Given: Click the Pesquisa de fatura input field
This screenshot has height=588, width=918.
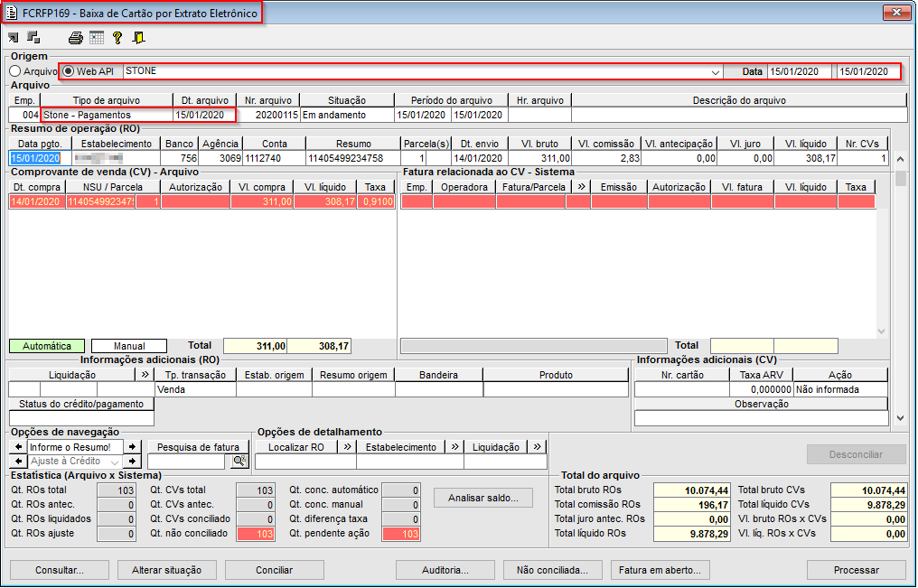Looking at the screenshot, I should tap(186, 462).
